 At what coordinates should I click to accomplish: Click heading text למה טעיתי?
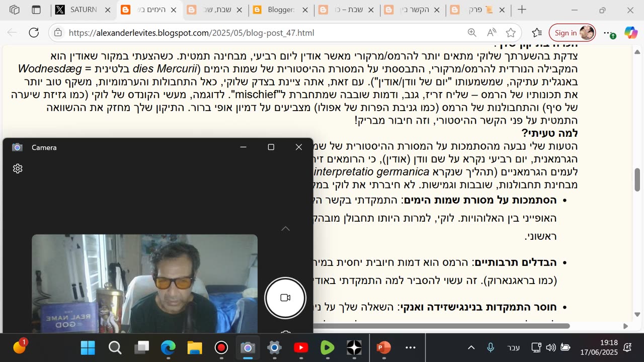tap(549, 133)
